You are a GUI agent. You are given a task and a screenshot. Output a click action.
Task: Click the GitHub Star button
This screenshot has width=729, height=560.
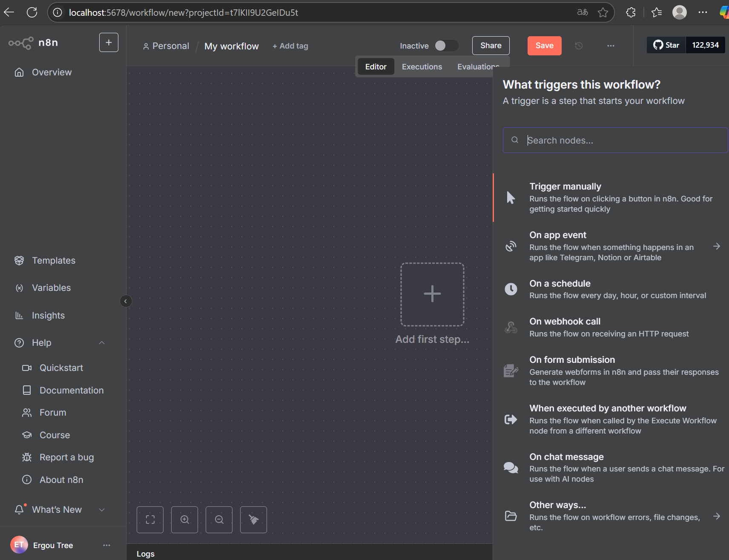click(666, 45)
